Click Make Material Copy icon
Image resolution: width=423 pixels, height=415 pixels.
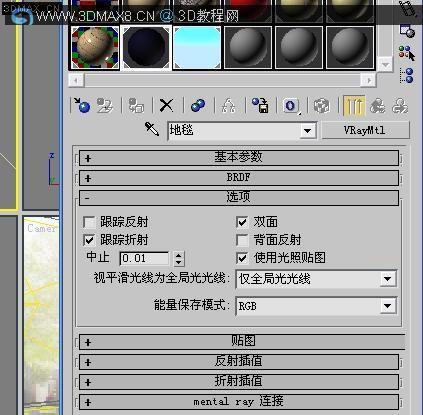point(198,106)
